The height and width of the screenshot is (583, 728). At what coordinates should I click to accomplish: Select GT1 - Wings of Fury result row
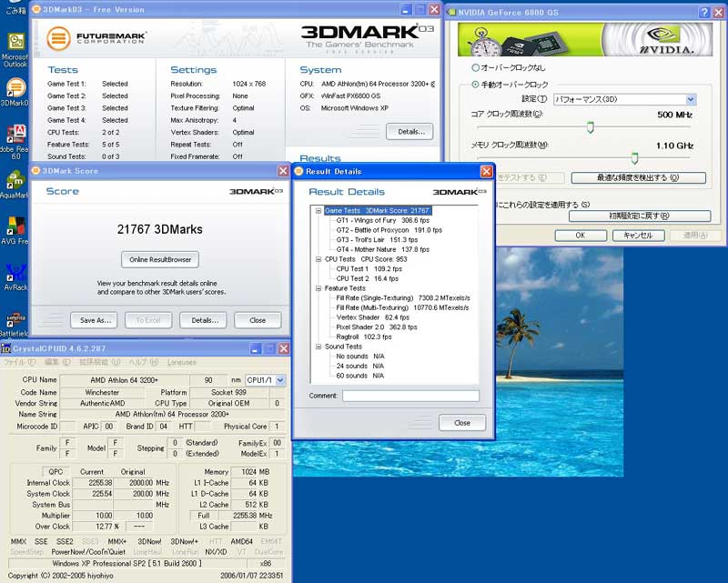point(383,220)
